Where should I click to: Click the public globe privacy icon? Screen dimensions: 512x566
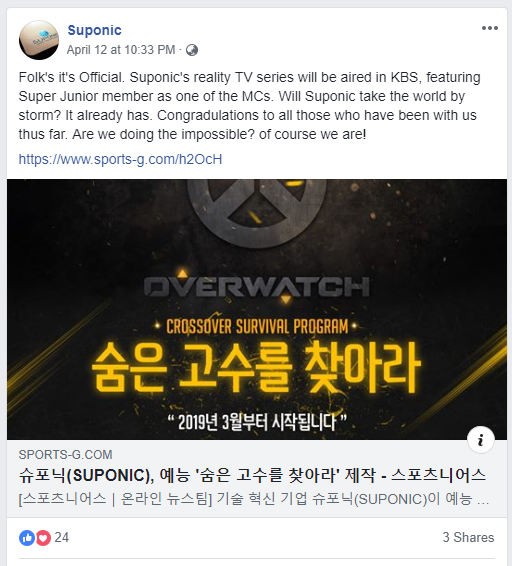pos(192,50)
